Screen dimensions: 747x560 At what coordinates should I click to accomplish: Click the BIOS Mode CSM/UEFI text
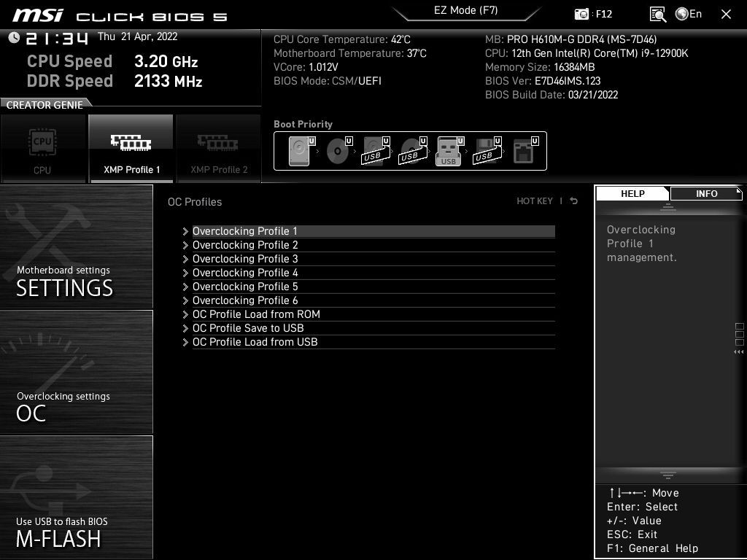point(328,81)
